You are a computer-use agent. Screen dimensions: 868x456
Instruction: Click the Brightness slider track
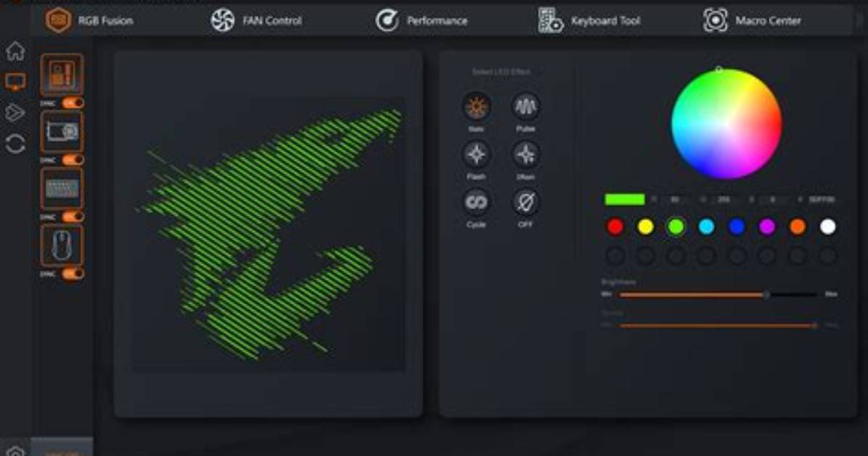coord(718,295)
